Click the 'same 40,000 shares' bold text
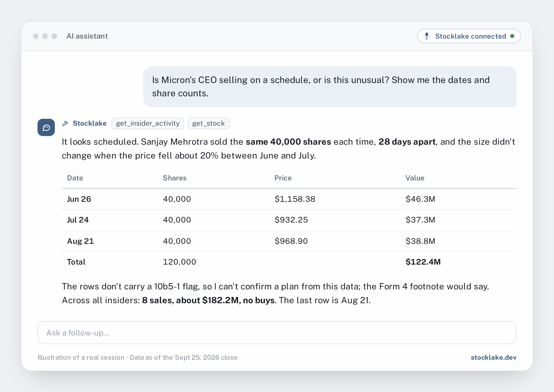 click(288, 142)
